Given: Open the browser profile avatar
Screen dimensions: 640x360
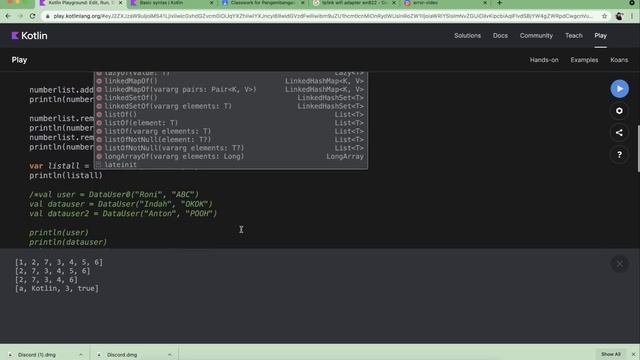Looking at the screenshot, I should [x=619, y=16].
